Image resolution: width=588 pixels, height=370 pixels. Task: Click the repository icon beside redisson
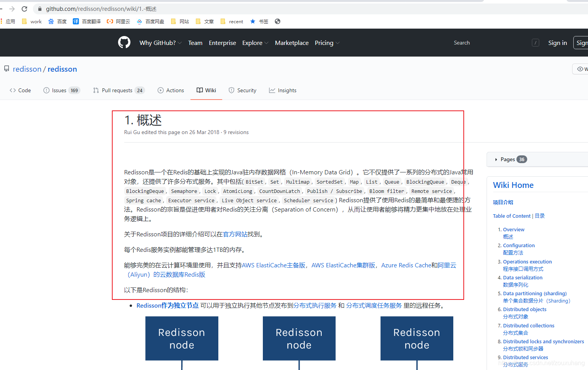pyautogui.click(x=7, y=69)
